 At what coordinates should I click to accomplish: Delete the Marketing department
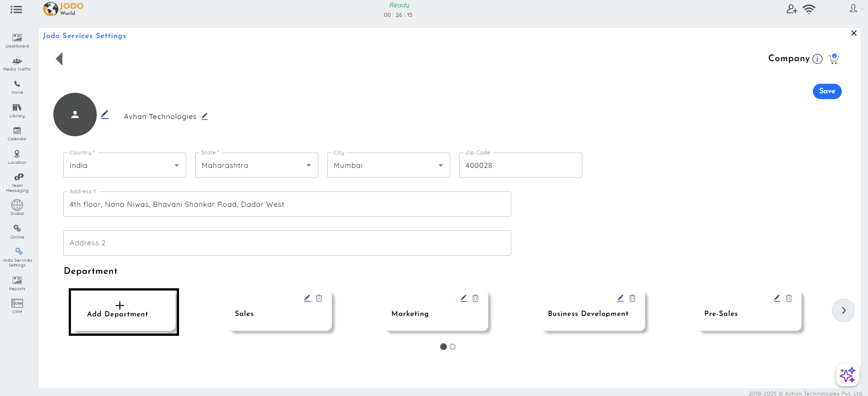click(476, 298)
